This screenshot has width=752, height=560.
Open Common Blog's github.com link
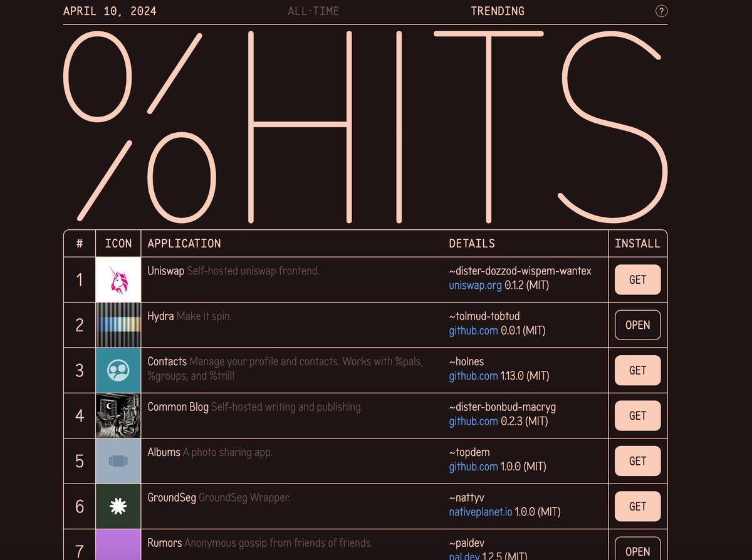(474, 422)
